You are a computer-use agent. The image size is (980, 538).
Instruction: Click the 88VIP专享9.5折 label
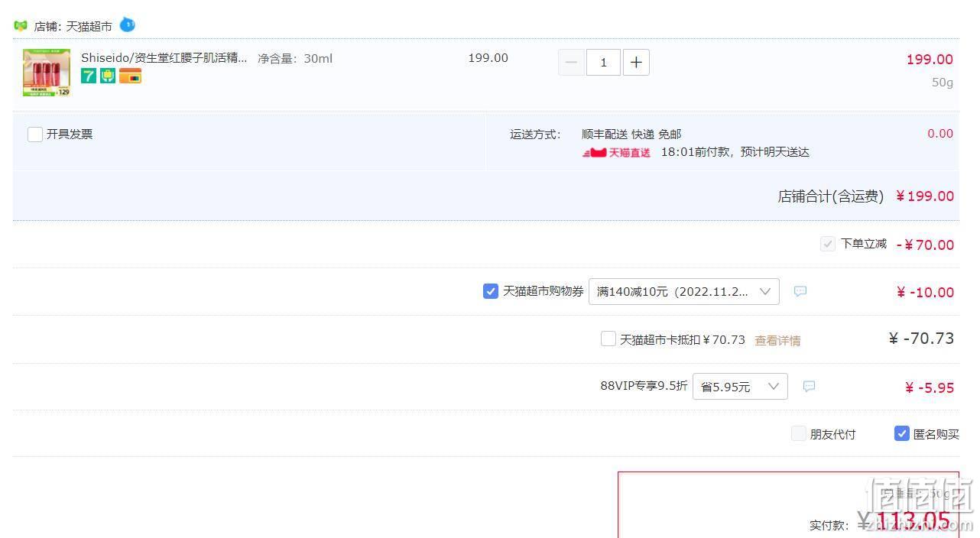click(644, 386)
